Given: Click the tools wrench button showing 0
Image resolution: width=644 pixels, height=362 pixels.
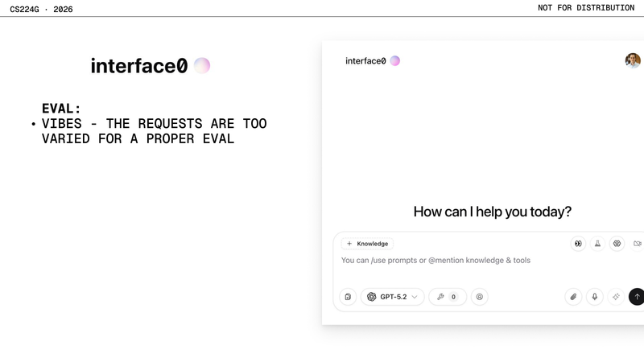Looking at the screenshot, I should (447, 297).
